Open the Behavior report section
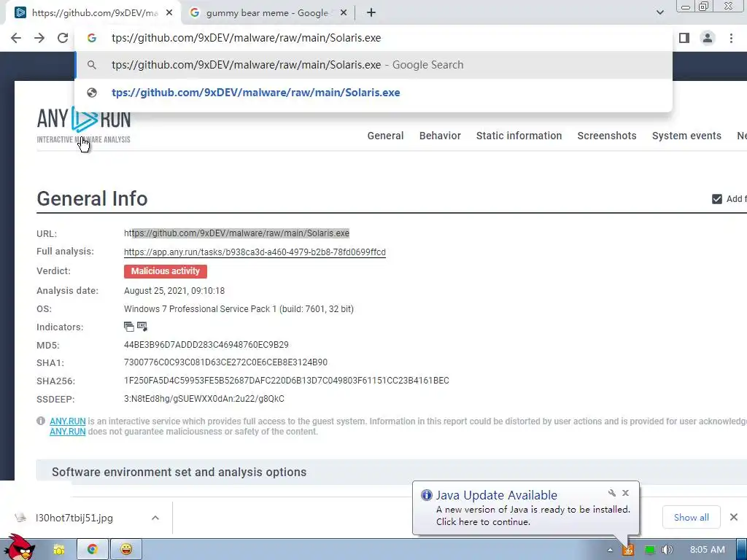747x560 pixels. (x=440, y=136)
